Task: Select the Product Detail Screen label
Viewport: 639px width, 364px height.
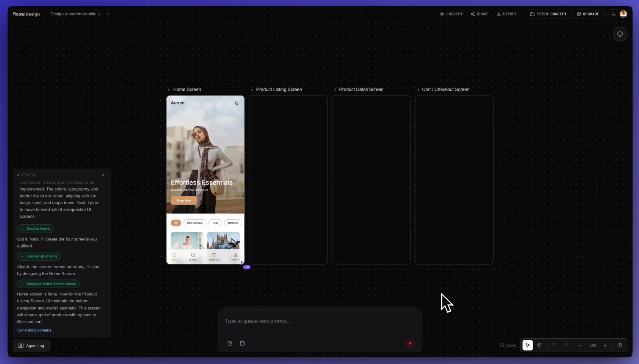Action: click(x=361, y=89)
